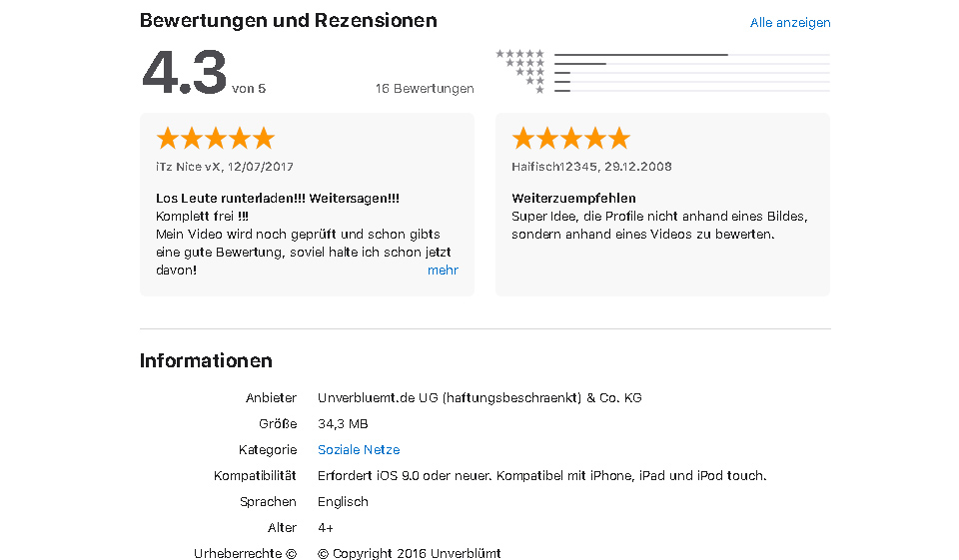Click the four-star rating distribution bar
The image size is (959, 560).
[x=691, y=64]
